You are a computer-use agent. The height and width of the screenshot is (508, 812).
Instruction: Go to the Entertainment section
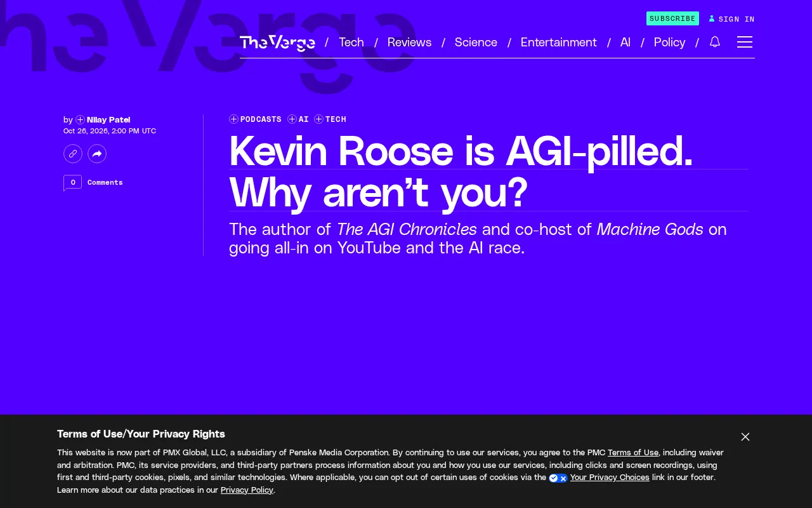[559, 43]
